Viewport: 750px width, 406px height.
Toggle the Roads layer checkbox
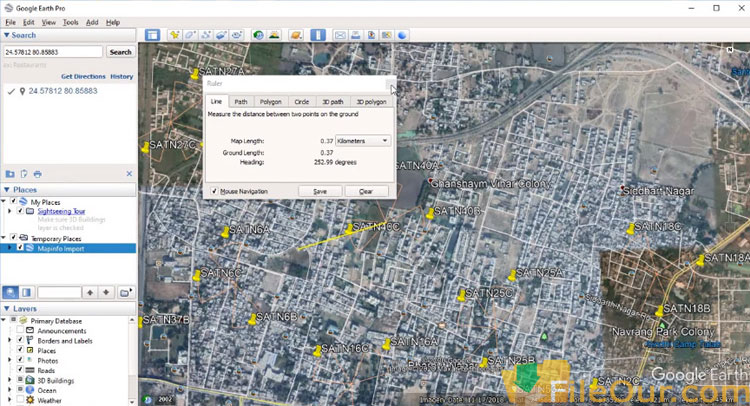click(x=20, y=370)
